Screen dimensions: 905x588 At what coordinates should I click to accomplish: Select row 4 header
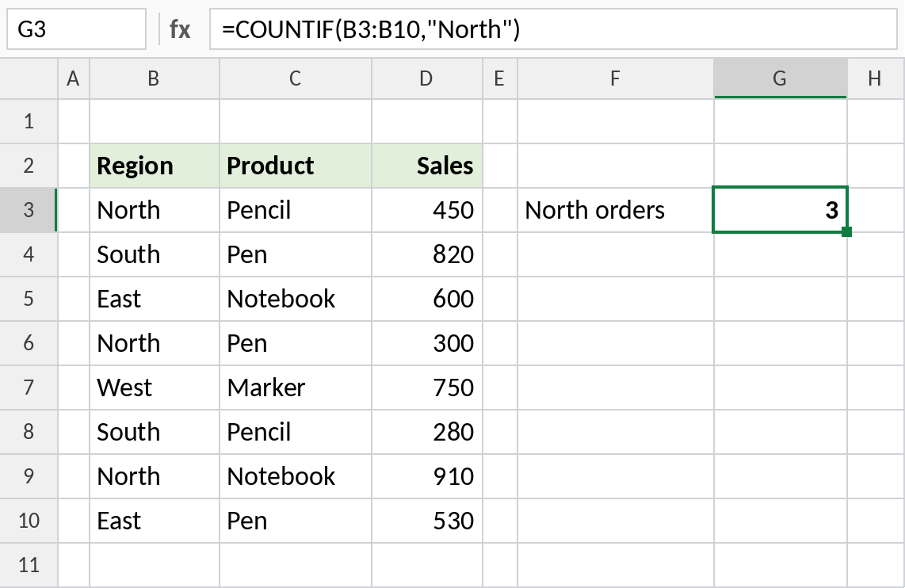pos(29,254)
